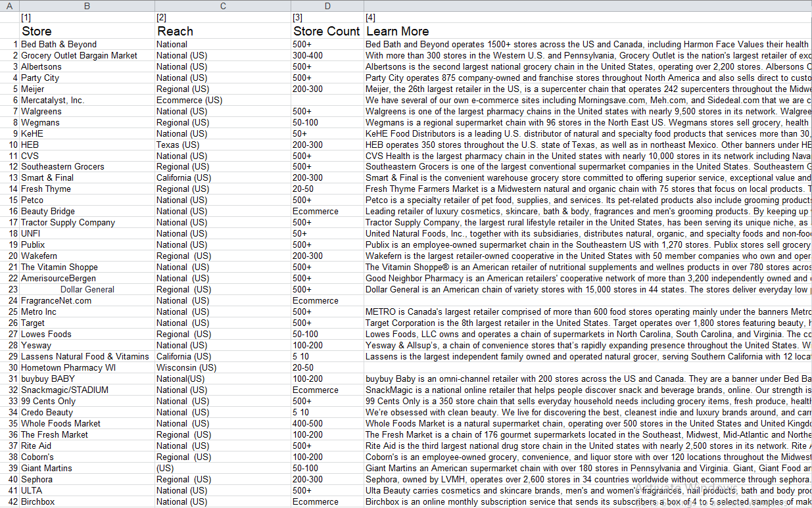The width and height of the screenshot is (812, 508).
Task: Click the Store Count header cell
Action: pyautogui.click(x=327, y=31)
